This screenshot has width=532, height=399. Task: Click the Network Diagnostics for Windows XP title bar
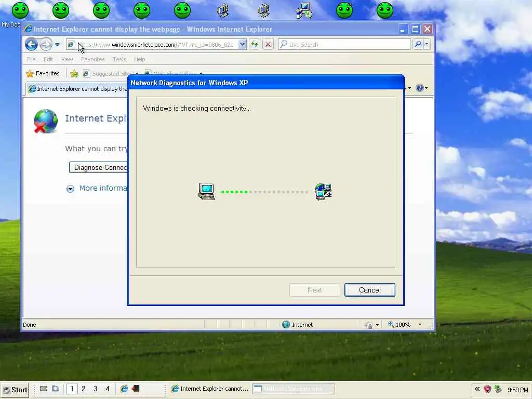(265, 83)
